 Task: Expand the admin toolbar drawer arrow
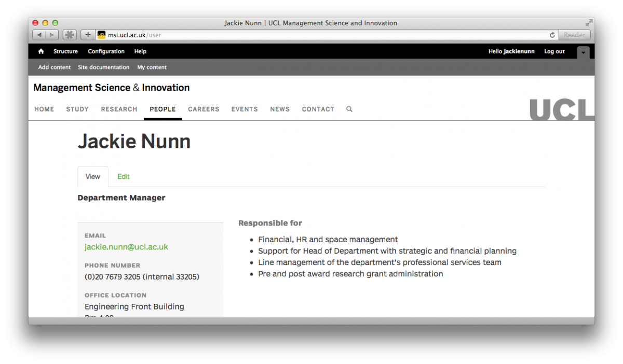click(584, 52)
